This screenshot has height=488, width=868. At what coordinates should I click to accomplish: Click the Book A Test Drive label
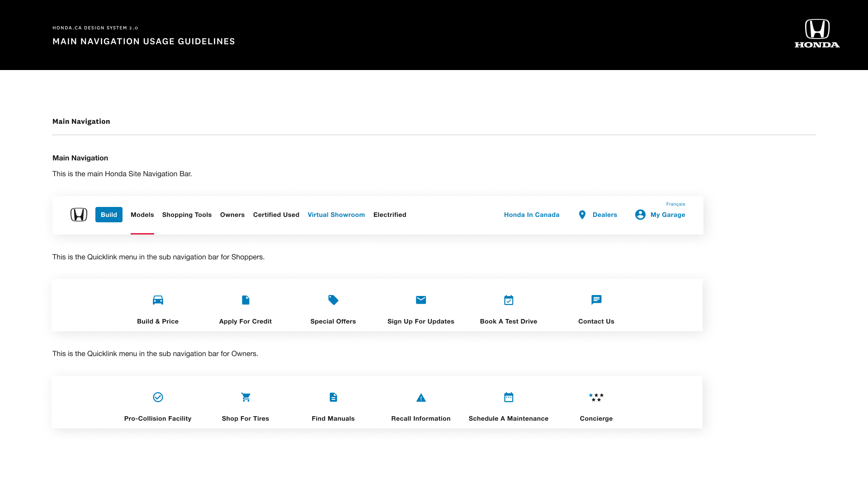coord(509,321)
